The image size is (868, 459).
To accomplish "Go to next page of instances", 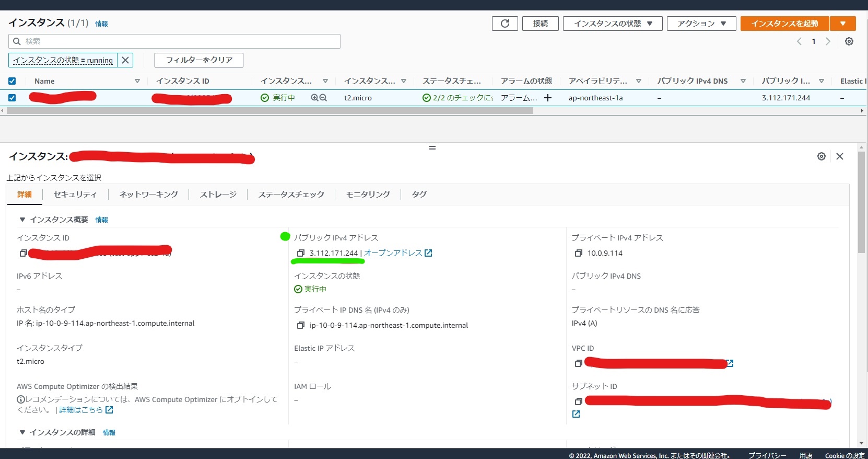I will click(828, 41).
